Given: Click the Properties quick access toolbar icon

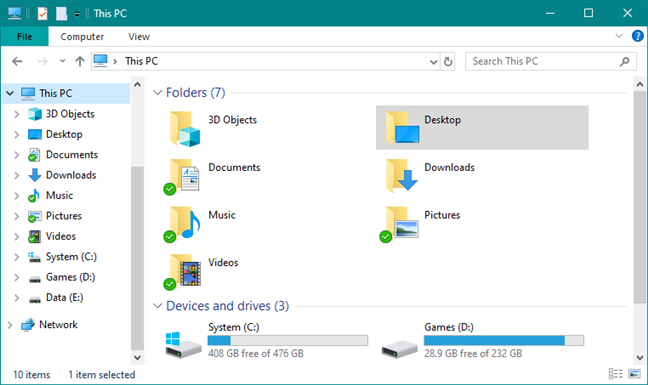Looking at the screenshot, I should (42, 13).
